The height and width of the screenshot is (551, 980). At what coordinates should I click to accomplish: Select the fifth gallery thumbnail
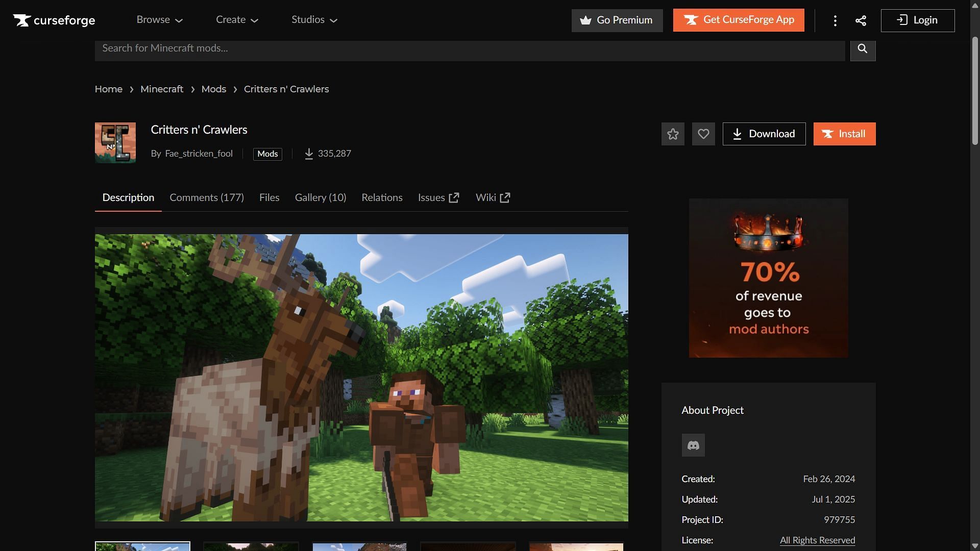click(x=576, y=546)
